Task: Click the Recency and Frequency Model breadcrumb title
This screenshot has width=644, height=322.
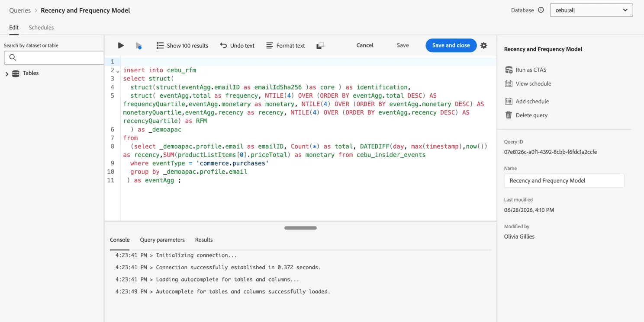Action: [x=85, y=10]
